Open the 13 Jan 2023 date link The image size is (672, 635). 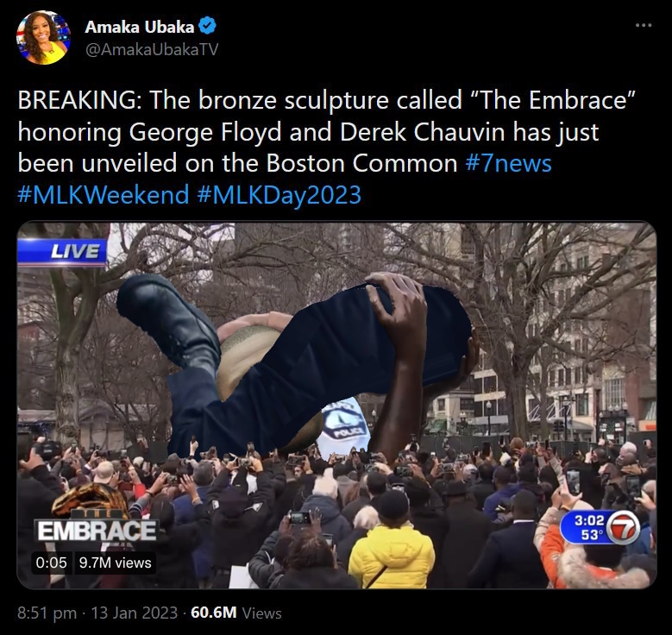coord(135,613)
